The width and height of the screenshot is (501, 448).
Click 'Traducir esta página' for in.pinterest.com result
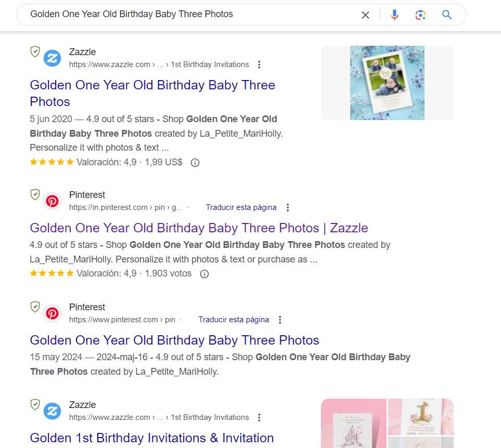pyautogui.click(x=241, y=207)
